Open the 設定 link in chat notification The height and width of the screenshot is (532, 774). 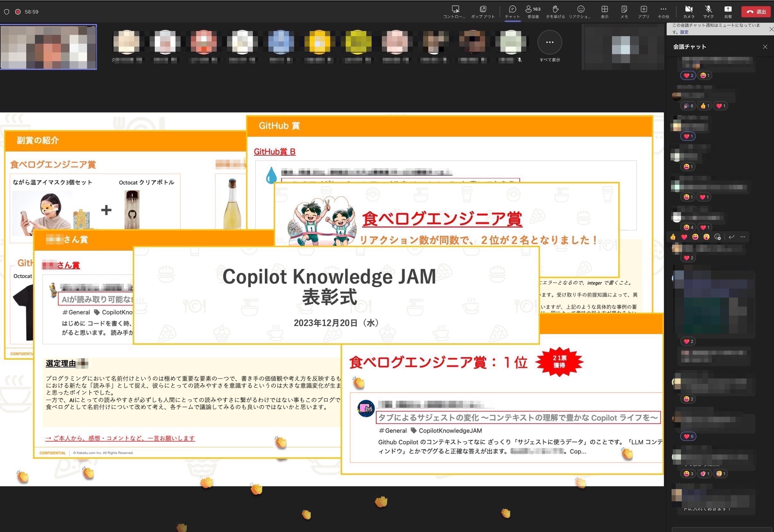click(684, 32)
